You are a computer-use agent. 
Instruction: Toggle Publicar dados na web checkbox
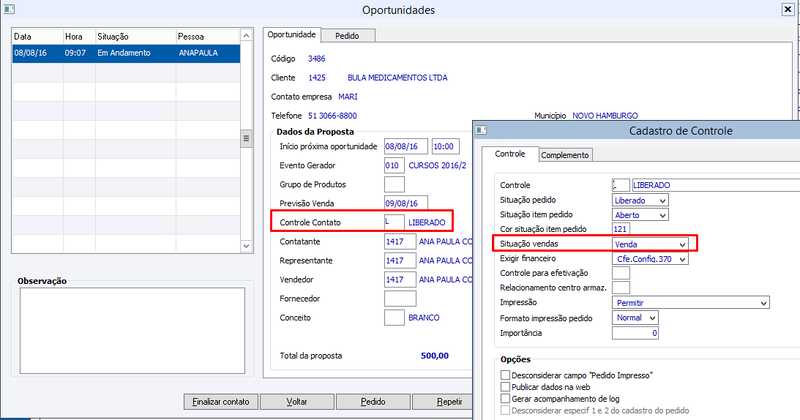point(505,387)
